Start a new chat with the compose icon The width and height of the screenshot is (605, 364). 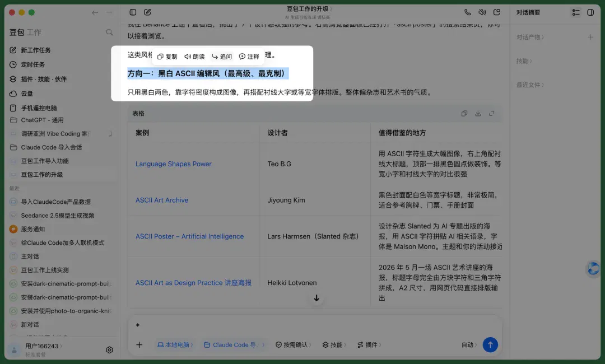[x=147, y=12]
